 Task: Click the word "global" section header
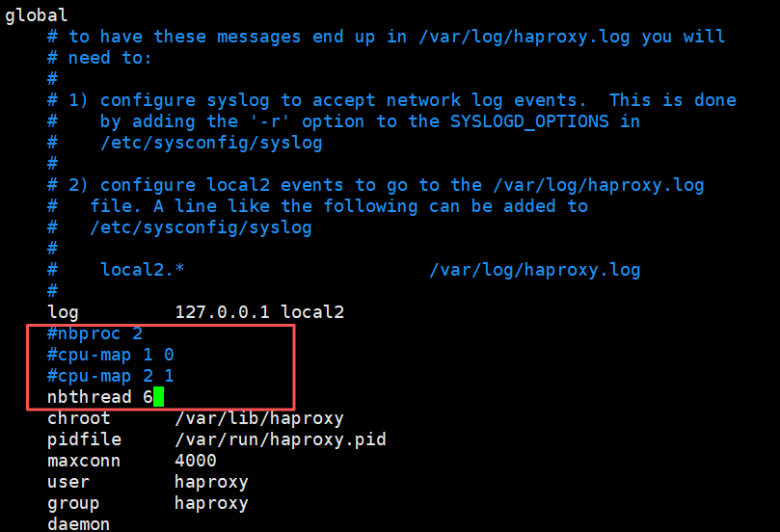(36, 15)
